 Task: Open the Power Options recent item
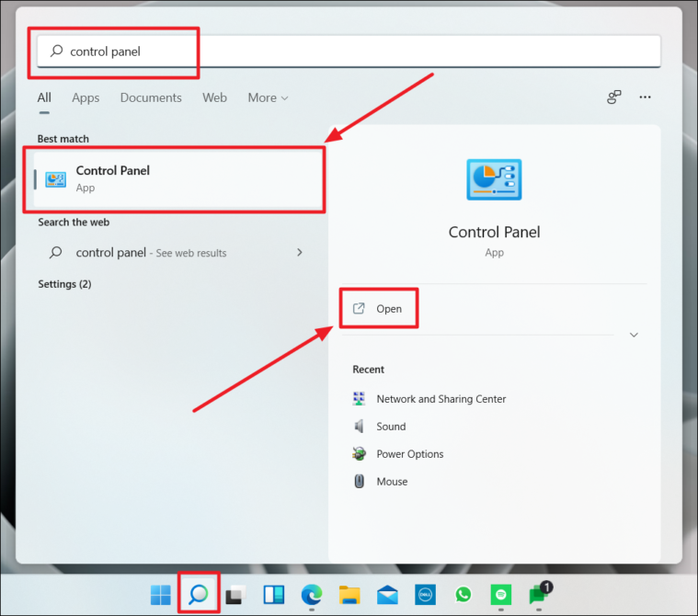[x=410, y=454]
